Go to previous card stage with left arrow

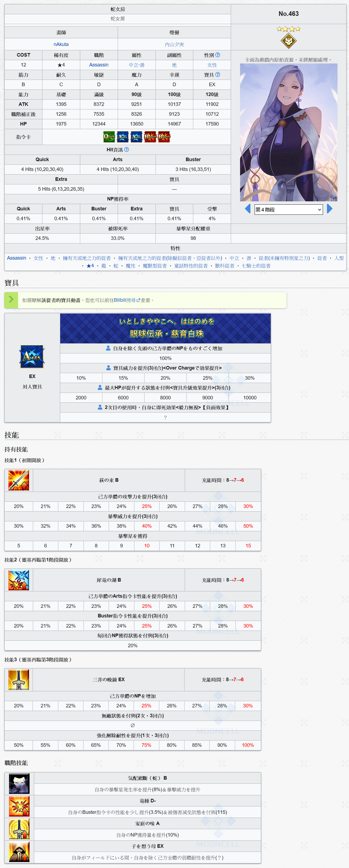247,209
